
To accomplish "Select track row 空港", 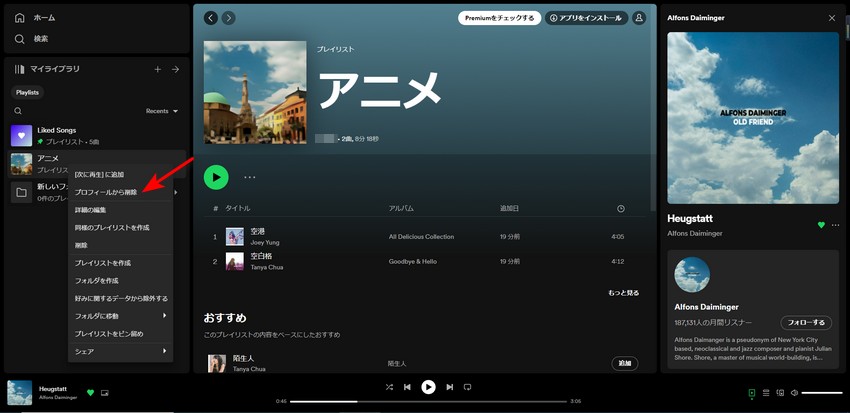I will click(424, 237).
